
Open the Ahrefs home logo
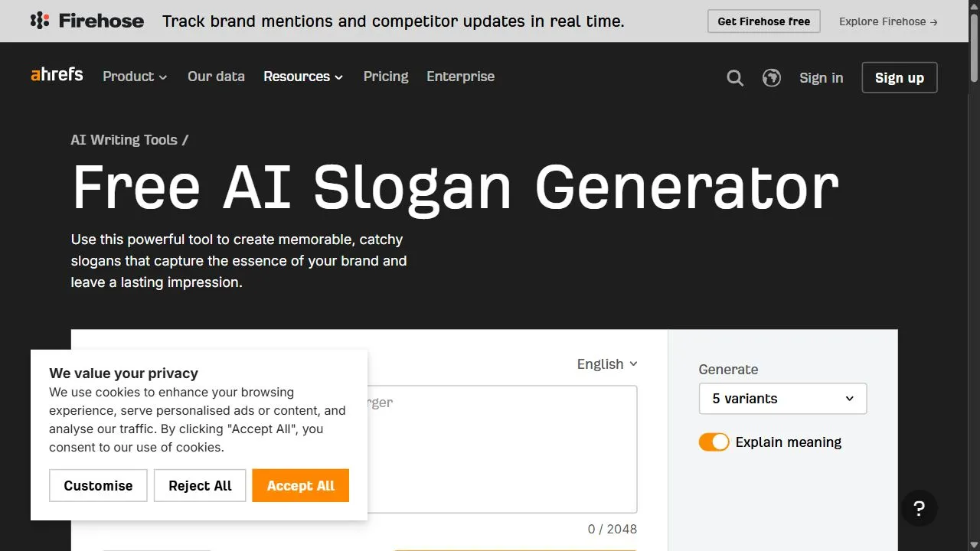coord(57,75)
